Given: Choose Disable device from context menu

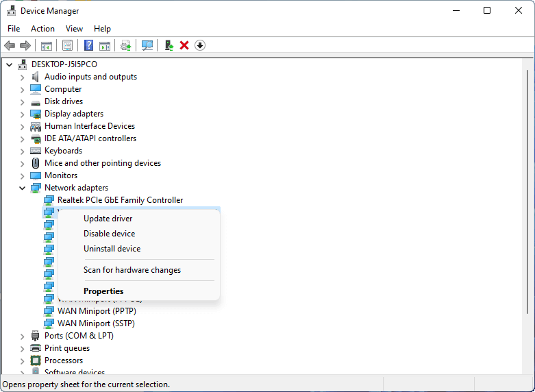Looking at the screenshot, I should 139,234.
